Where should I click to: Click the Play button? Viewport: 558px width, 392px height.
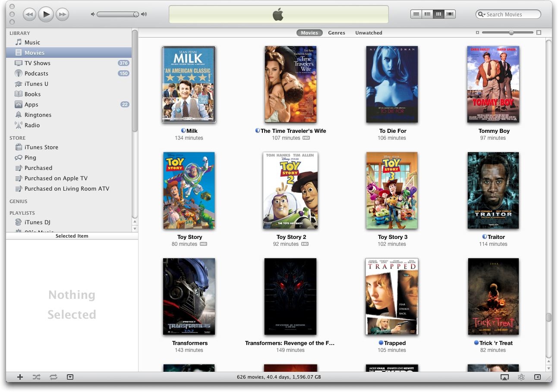pyautogui.click(x=46, y=14)
